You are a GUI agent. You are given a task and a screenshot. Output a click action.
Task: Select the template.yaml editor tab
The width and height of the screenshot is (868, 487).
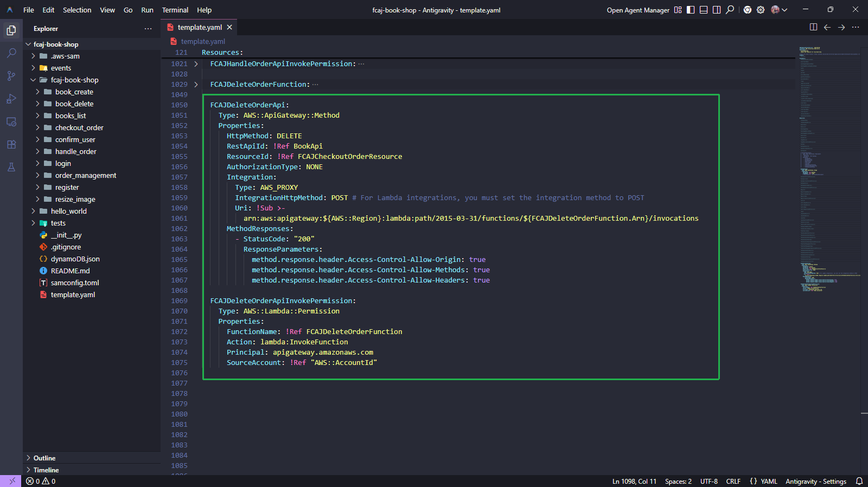click(199, 27)
